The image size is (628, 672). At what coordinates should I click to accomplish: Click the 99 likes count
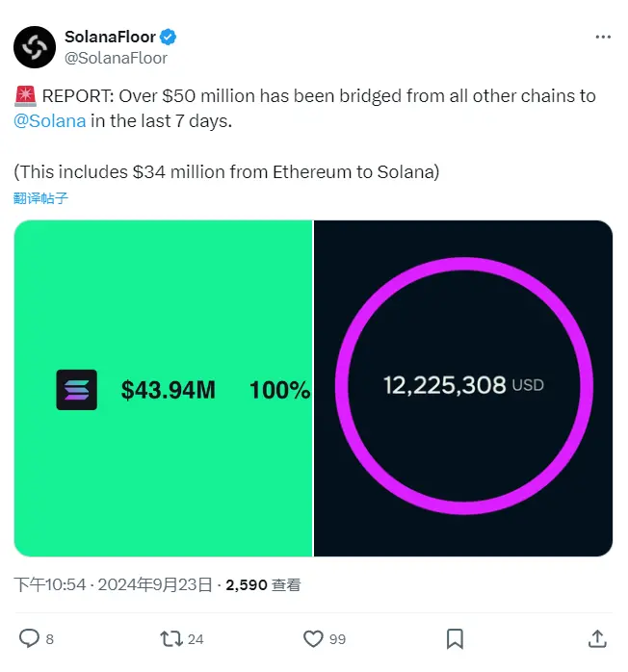[339, 638]
